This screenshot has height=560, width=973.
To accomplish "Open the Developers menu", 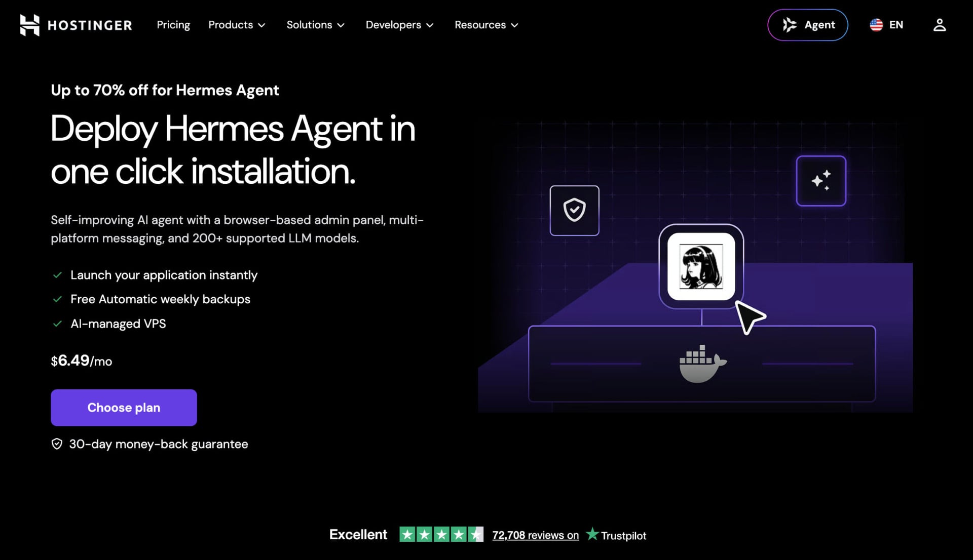I will point(399,25).
